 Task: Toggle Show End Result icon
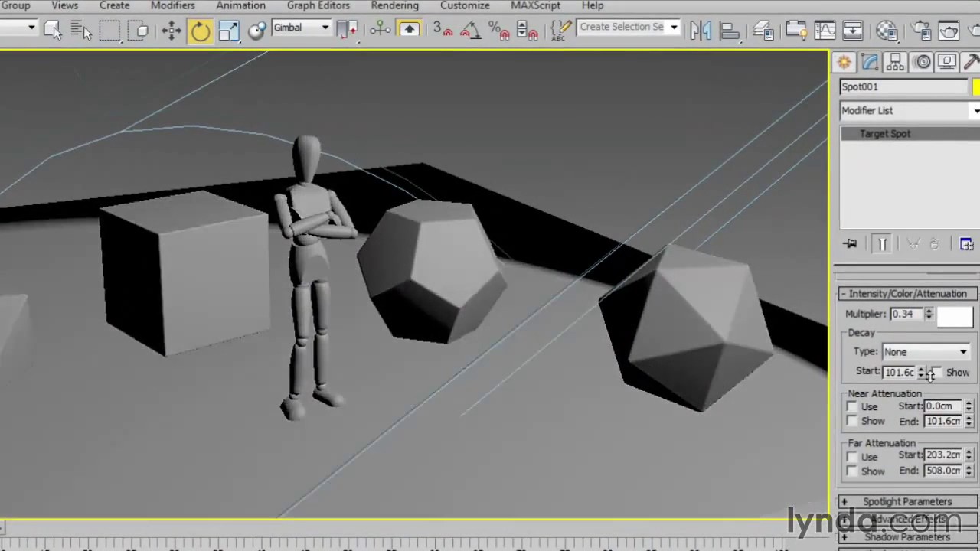881,243
